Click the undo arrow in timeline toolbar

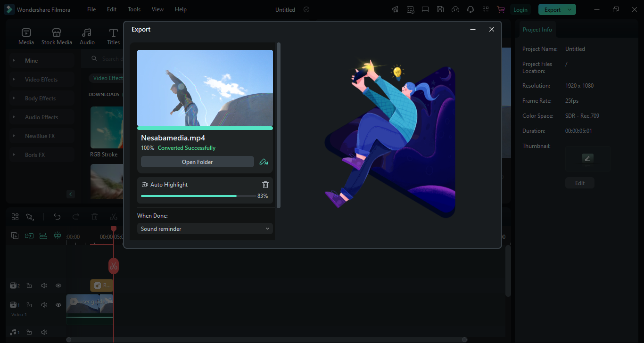click(x=57, y=217)
